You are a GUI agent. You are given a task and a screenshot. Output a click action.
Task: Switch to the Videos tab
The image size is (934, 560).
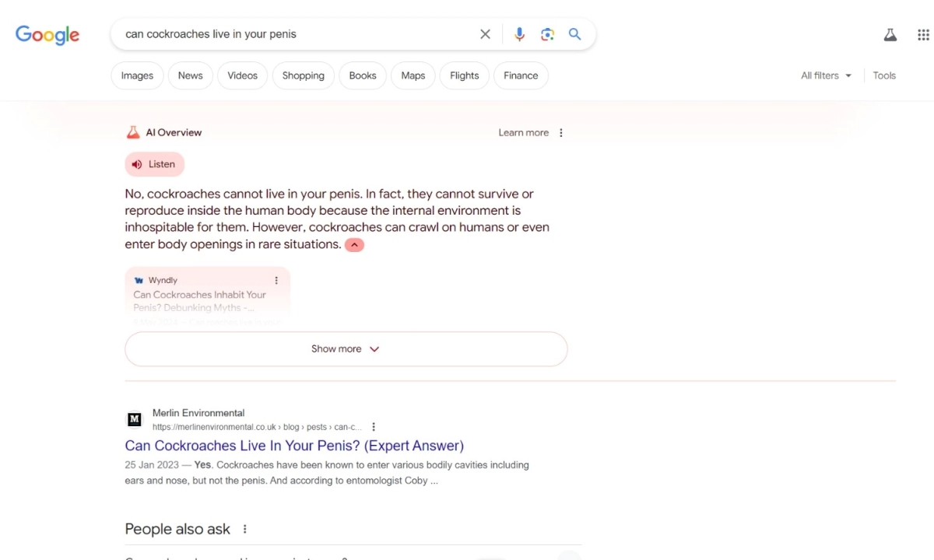pyautogui.click(x=242, y=75)
